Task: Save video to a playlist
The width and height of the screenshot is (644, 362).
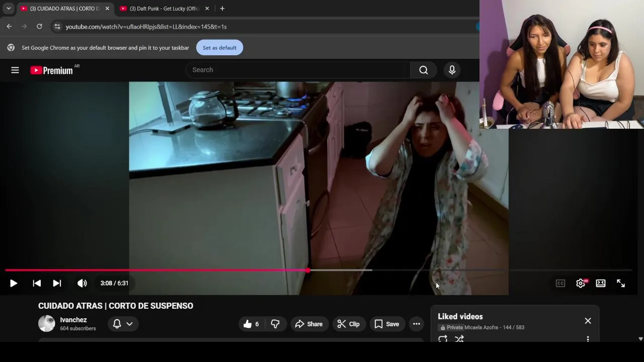Action: (x=387, y=324)
